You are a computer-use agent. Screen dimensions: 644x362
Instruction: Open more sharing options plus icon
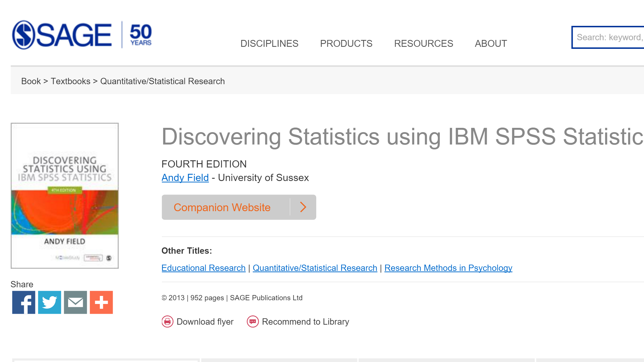pos(101,302)
